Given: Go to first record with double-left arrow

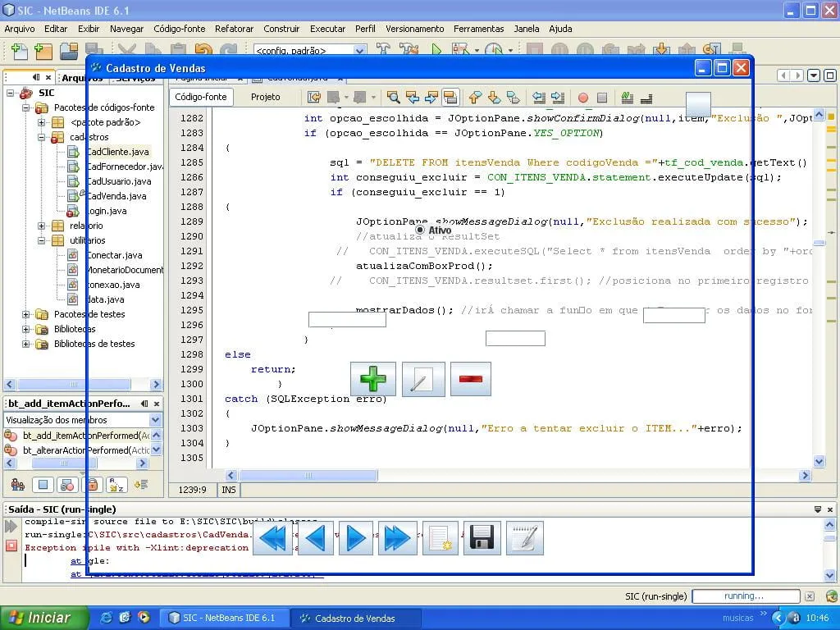Looking at the screenshot, I should pyautogui.click(x=272, y=538).
